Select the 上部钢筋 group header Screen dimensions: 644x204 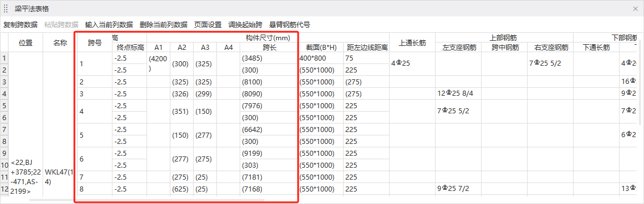pos(504,38)
